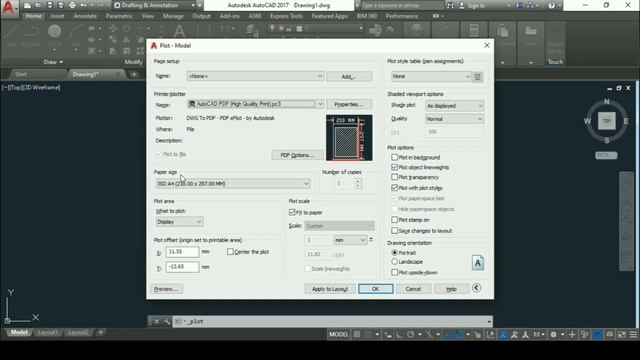The height and width of the screenshot is (360, 640).
Task: Click the isolate objects icon in status bar
Action: 584,334
